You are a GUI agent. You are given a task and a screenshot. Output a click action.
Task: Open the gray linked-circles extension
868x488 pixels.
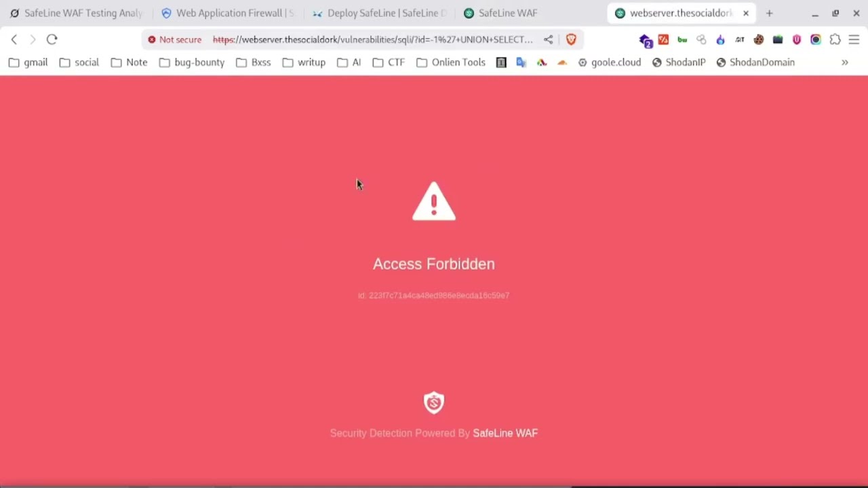point(701,39)
